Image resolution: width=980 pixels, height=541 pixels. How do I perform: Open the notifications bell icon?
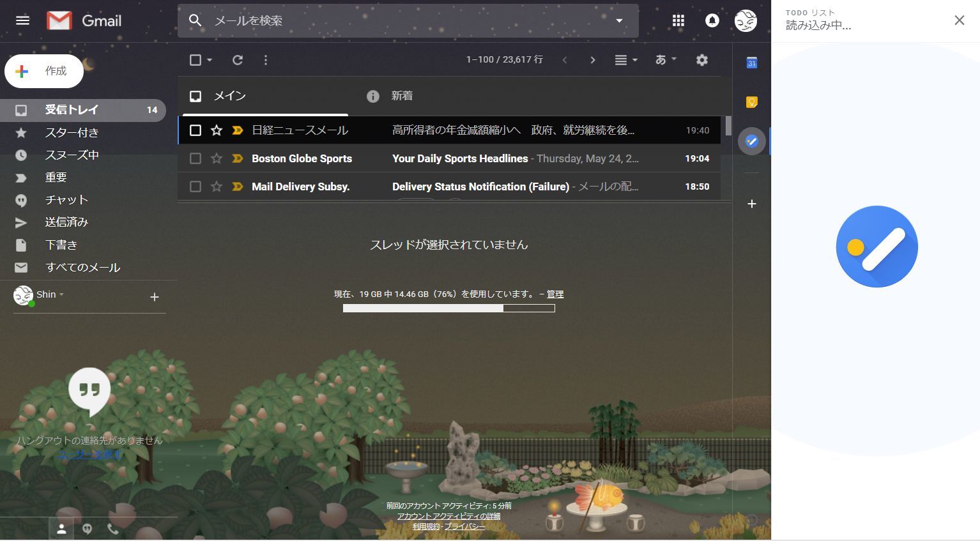click(x=712, y=20)
